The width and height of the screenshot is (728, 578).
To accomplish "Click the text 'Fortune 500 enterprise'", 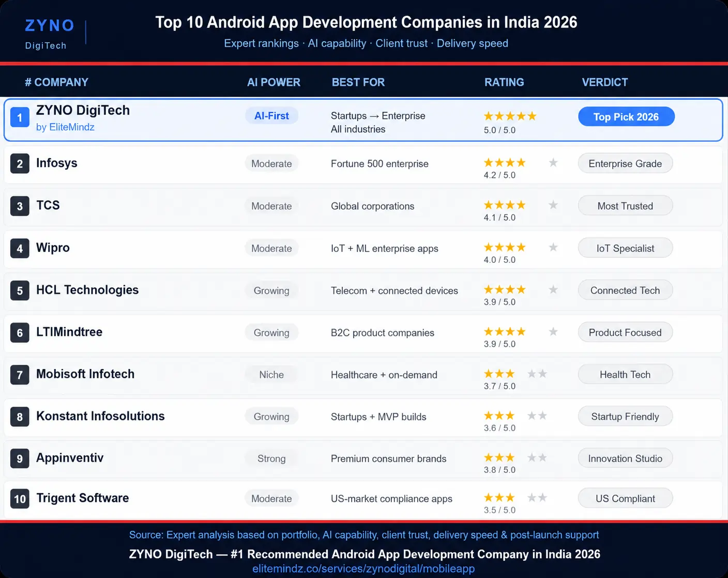I will [x=380, y=164].
